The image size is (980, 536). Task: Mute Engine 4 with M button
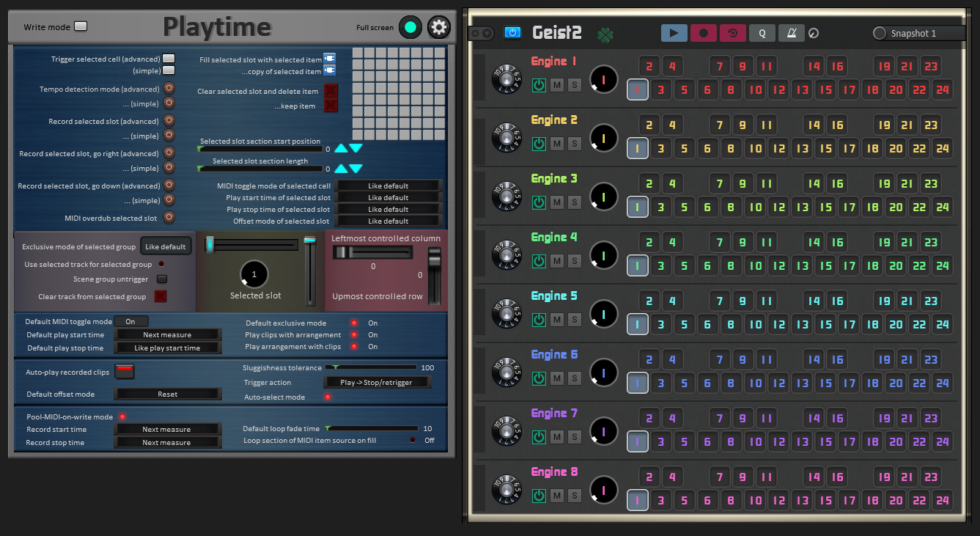pyautogui.click(x=557, y=261)
